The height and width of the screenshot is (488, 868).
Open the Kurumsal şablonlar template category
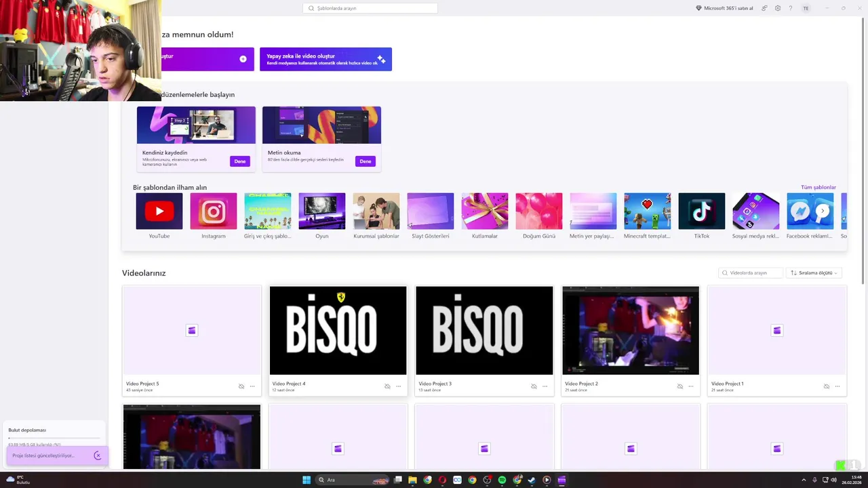376,216
